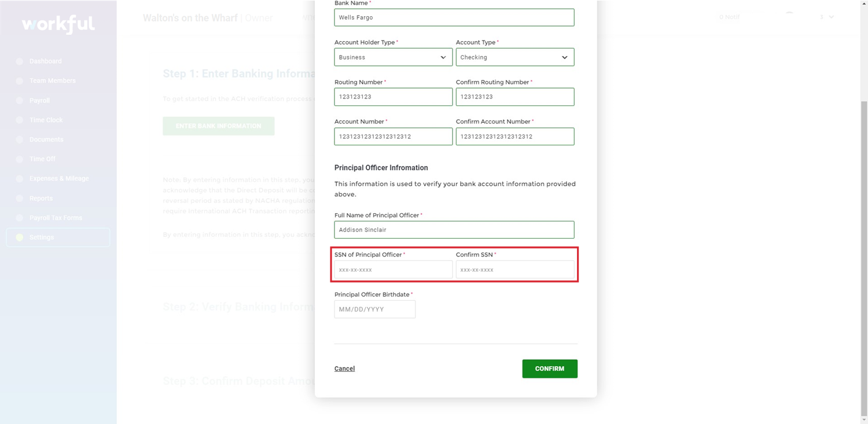This screenshot has width=868, height=424.
Task: Click the Reports sidebar icon
Action: click(20, 198)
